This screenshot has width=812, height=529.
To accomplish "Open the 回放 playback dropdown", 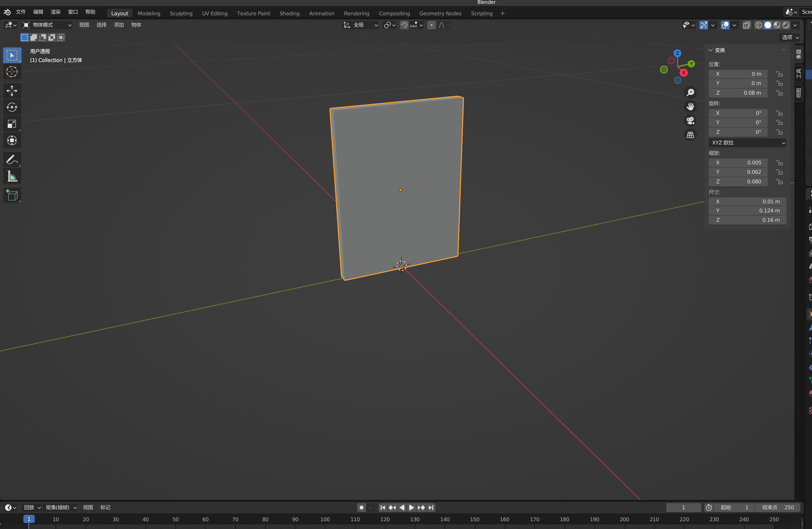I will point(32,507).
